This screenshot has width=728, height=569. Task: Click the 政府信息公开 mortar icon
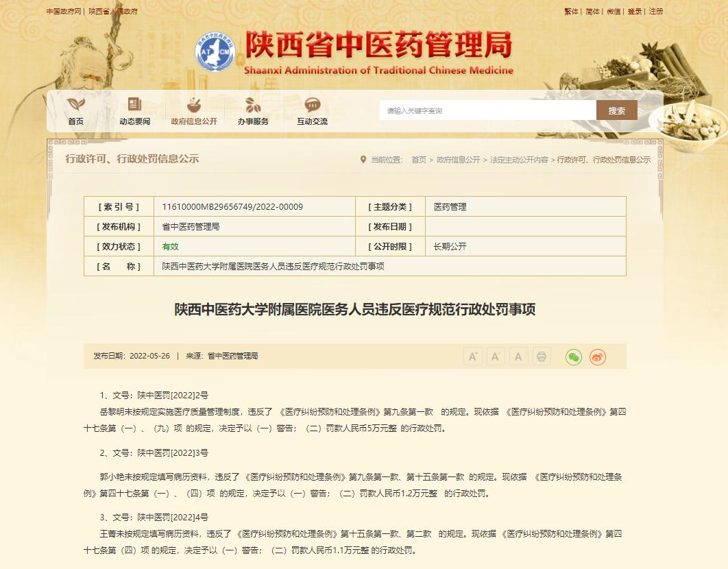click(x=193, y=104)
